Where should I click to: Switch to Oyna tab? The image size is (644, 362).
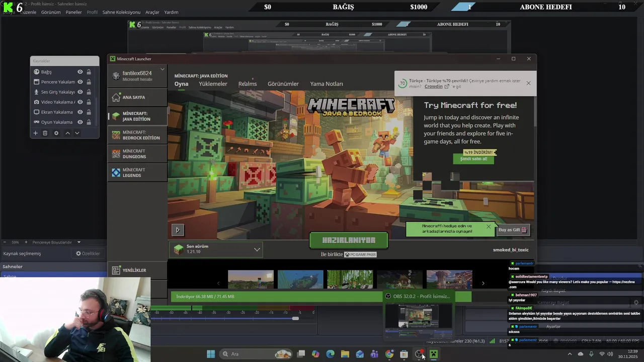point(181,84)
